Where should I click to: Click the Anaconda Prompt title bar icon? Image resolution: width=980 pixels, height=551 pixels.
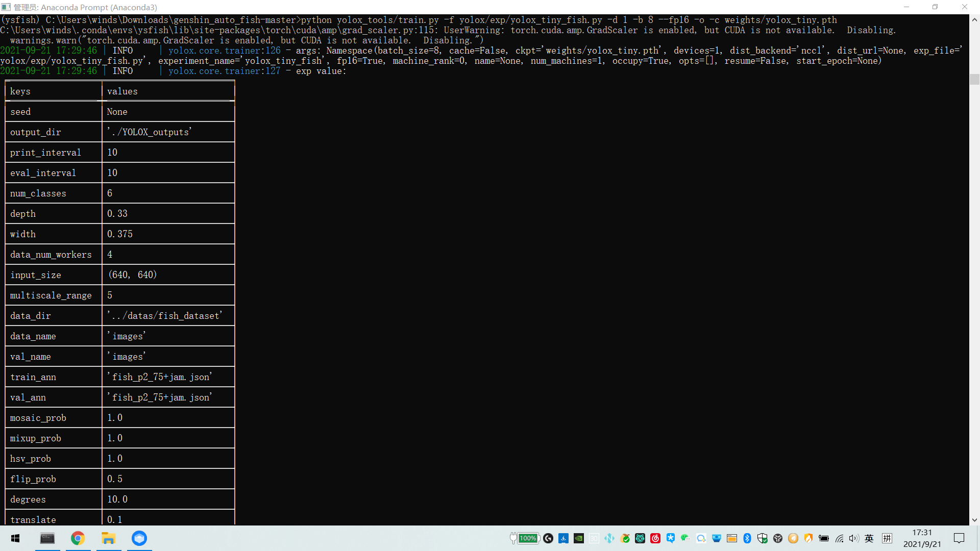pyautogui.click(x=6, y=7)
